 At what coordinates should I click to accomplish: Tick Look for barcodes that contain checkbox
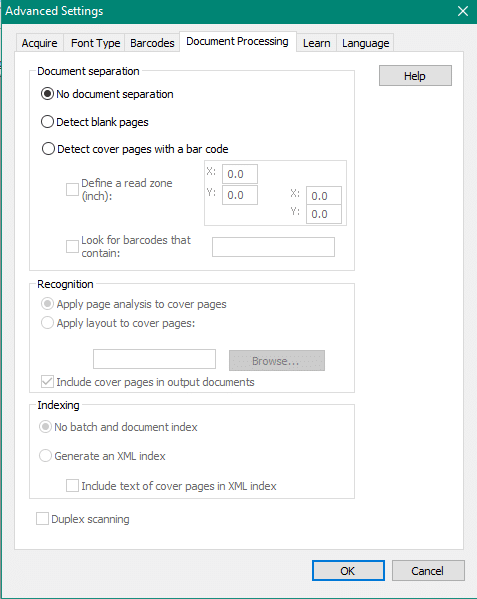tap(72, 246)
